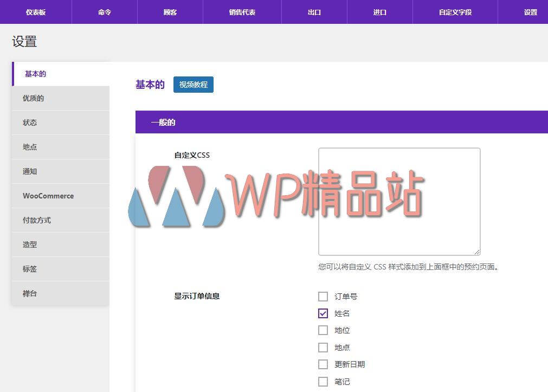Open the 自定义字段 page

pyautogui.click(x=455, y=12)
